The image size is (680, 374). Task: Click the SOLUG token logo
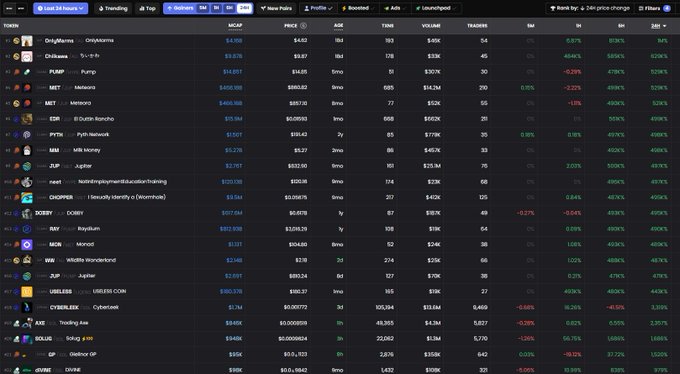(27, 339)
